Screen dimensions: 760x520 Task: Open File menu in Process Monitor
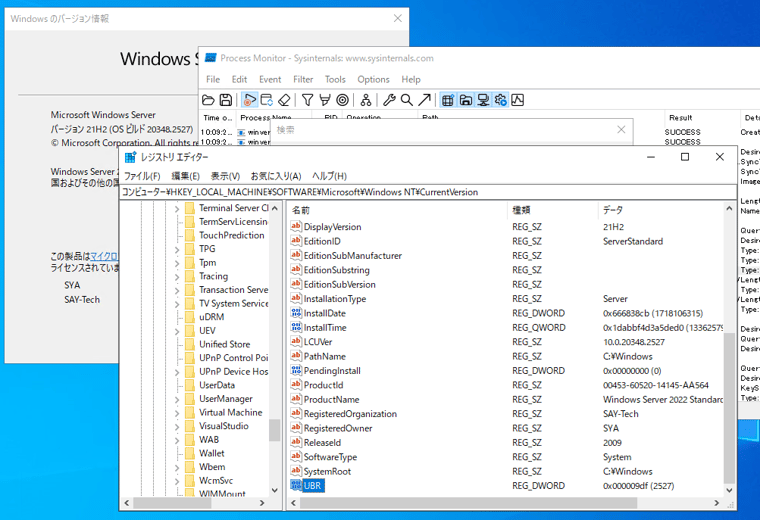(x=213, y=79)
